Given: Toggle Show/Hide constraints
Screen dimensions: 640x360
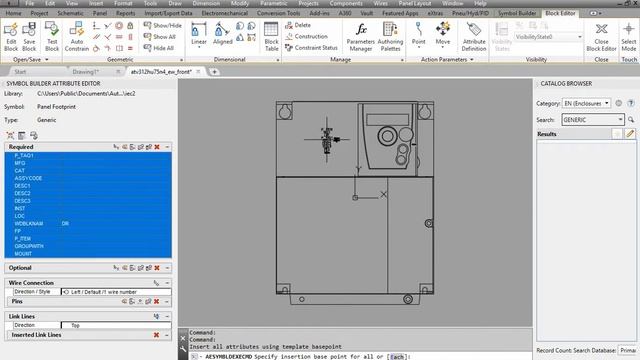Looking at the screenshot, I should (x=163, y=25).
